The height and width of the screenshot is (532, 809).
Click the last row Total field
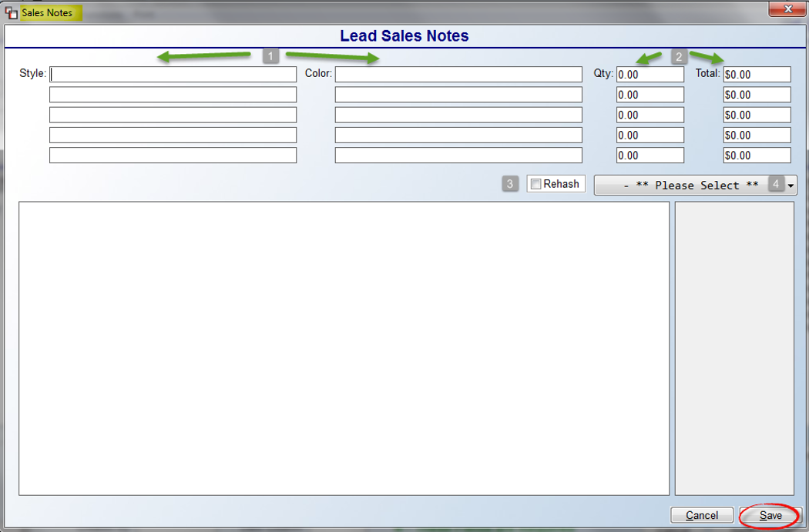pyautogui.click(x=757, y=156)
